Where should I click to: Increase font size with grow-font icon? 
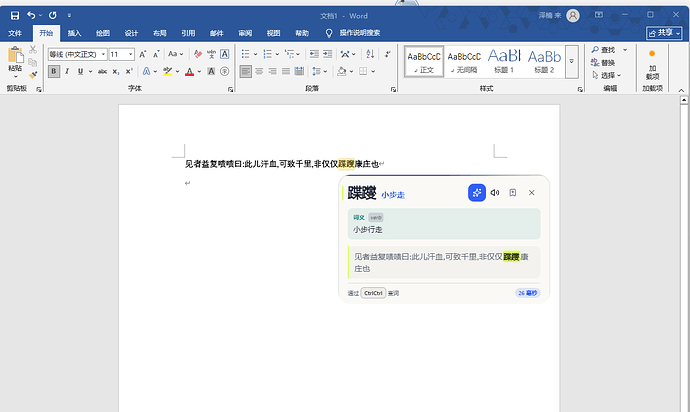[143, 54]
